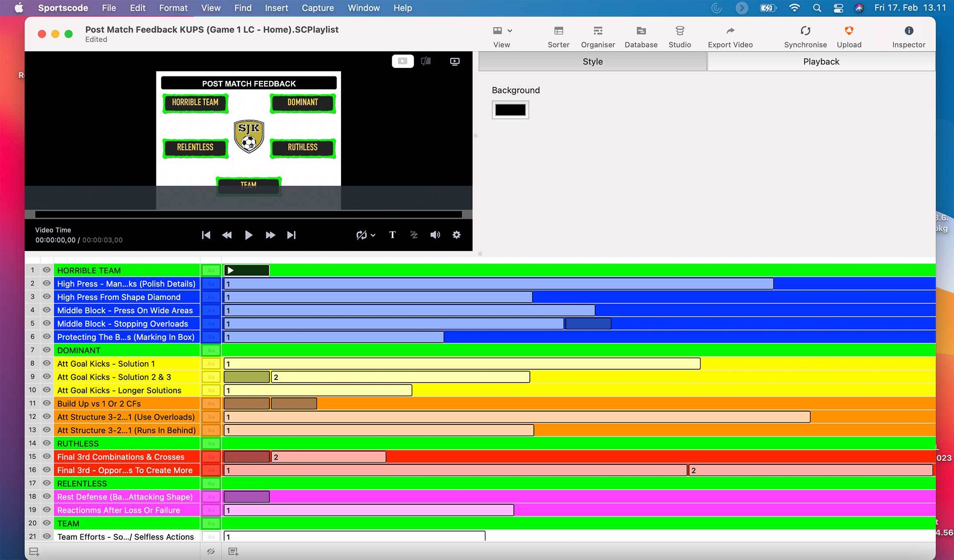954x560 pixels.
Task: Switch to the Playback tab
Action: tap(821, 62)
